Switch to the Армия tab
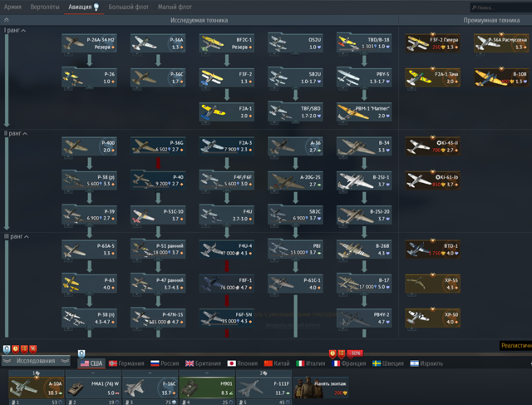Image resolution: width=532 pixels, height=405 pixels. [12, 7]
